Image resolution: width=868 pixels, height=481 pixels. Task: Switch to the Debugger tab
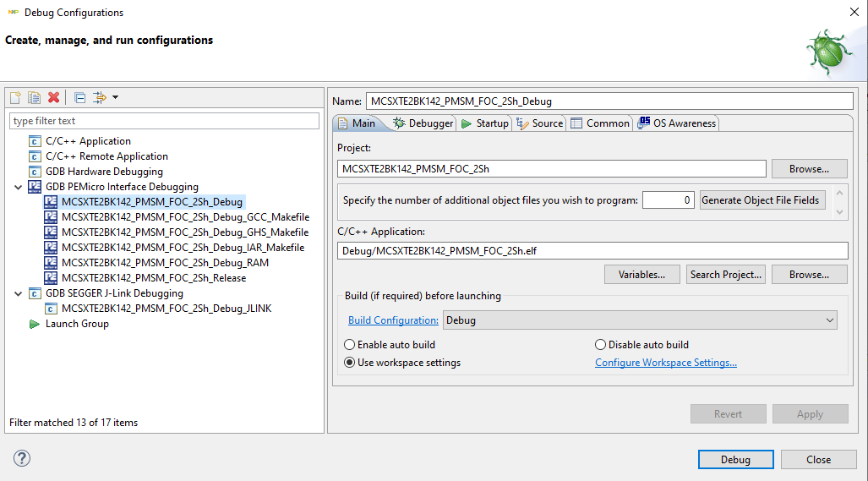pos(423,123)
